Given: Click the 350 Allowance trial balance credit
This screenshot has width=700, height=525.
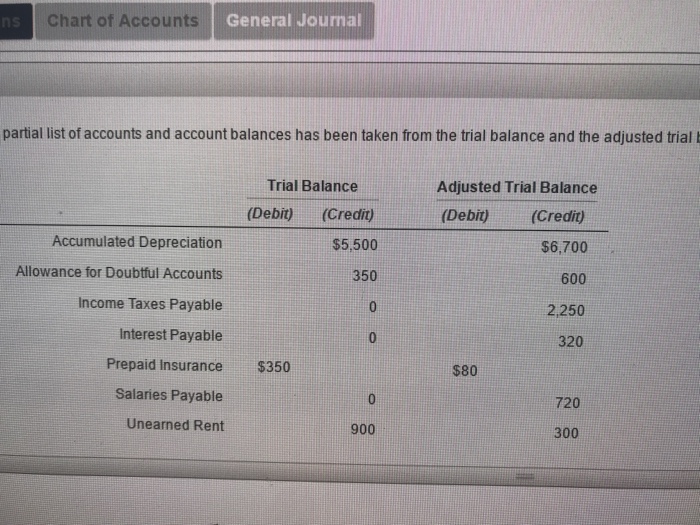Looking at the screenshot, I should (x=365, y=275).
